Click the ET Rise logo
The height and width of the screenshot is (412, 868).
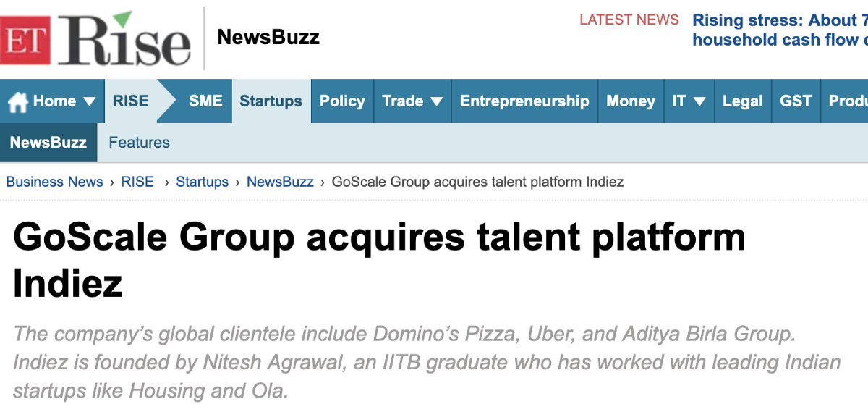[95, 38]
